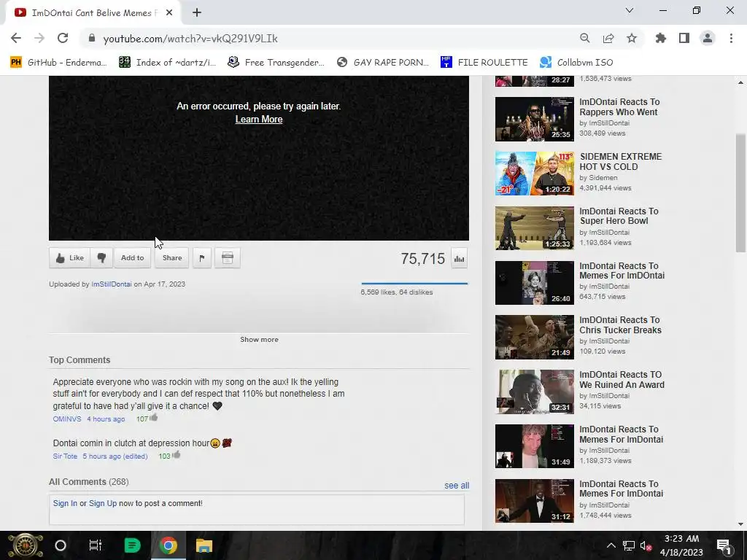Click the Share button under video
This screenshot has height=560, width=747.
tap(172, 257)
